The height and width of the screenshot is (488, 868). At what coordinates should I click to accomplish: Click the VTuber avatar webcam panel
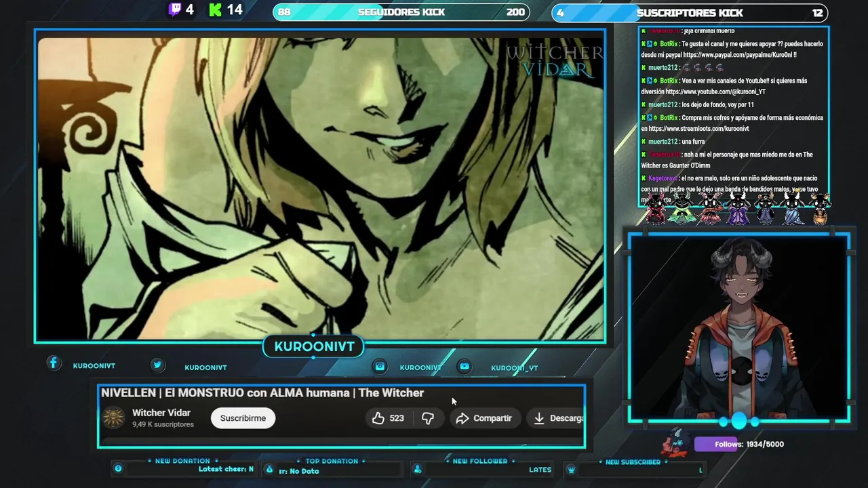point(739,329)
